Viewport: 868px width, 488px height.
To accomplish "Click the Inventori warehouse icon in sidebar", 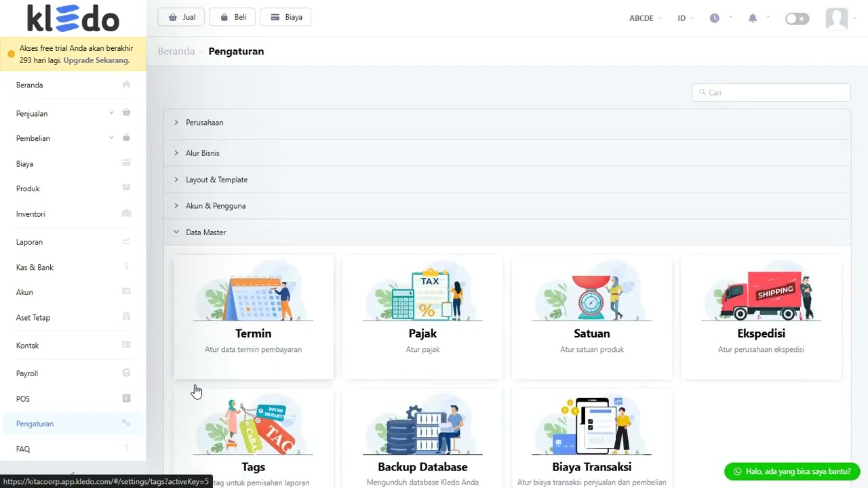I will (x=126, y=213).
